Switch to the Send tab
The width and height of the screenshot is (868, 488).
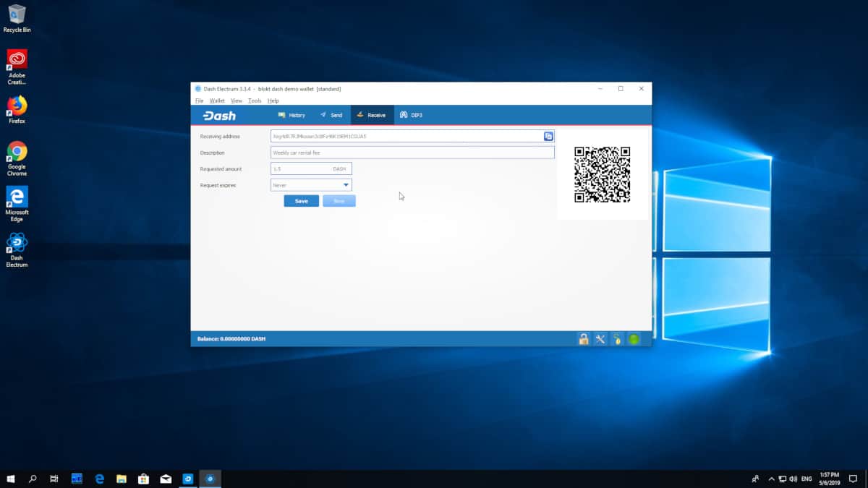pyautogui.click(x=331, y=115)
